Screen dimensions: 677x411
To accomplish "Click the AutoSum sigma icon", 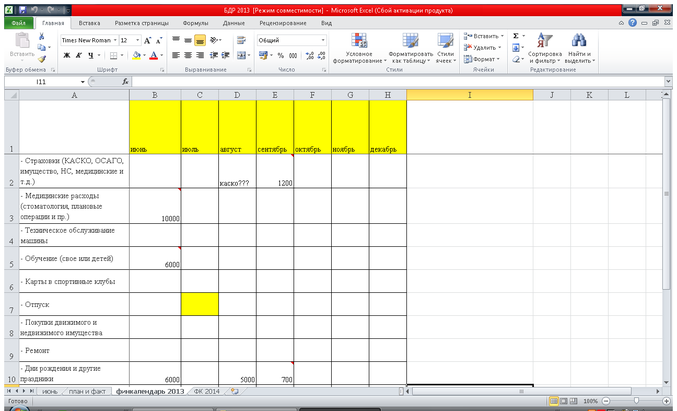I will pyautogui.click(x=517, y=35).
